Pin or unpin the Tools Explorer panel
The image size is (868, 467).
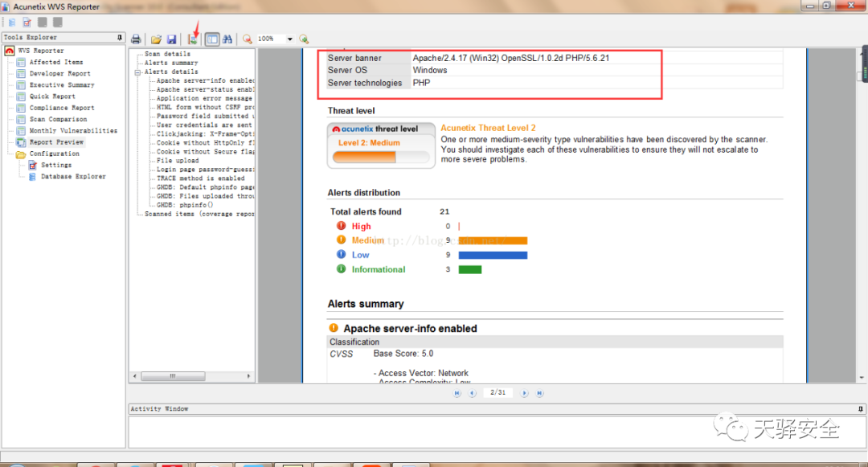click(x=120, y=37)
